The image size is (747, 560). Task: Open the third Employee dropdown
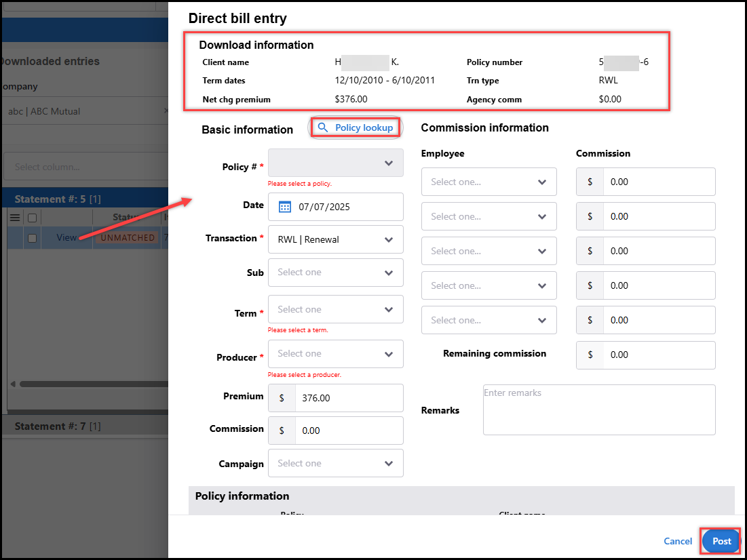(x=489, y=251)
